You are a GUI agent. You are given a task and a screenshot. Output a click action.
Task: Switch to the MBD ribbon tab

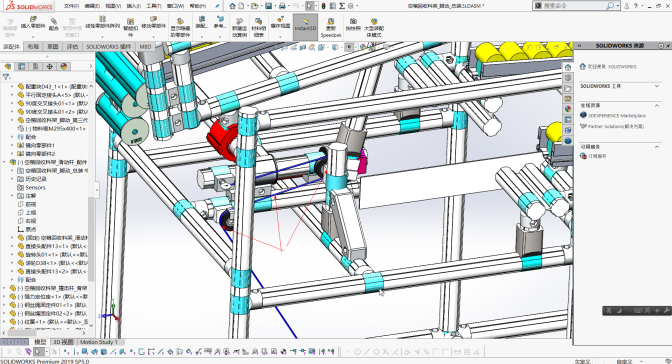point(145,46)
